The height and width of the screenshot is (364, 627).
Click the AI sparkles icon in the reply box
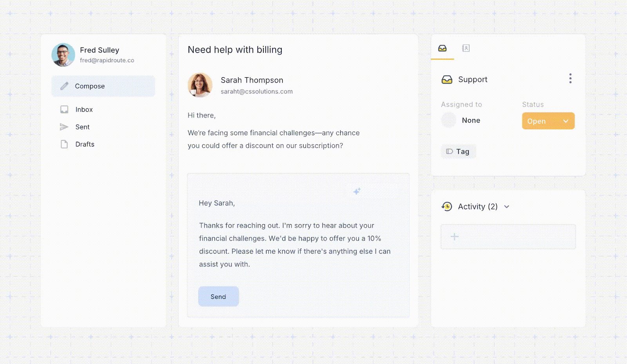(357, 191)
